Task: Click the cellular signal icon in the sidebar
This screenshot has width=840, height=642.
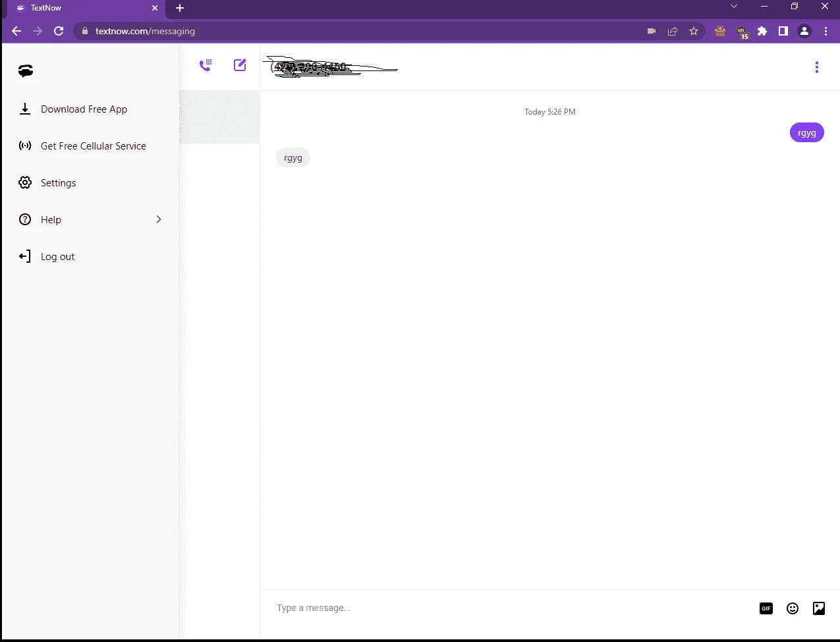Action: (25, 146)
